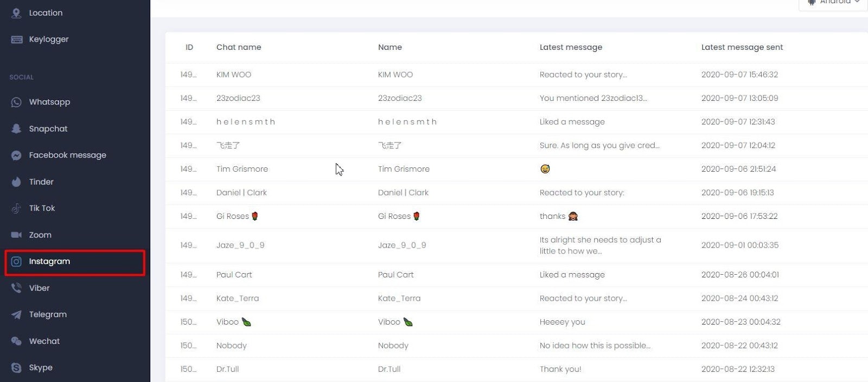868x382 pixels.
Task: Click the Instagram camera icon
Action: coord(16,262)
